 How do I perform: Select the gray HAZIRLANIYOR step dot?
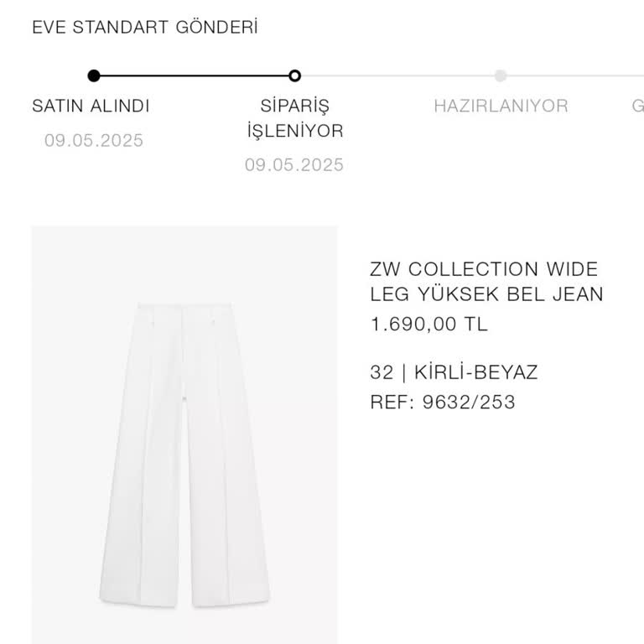pyautogui.click(x=501, y=75)
